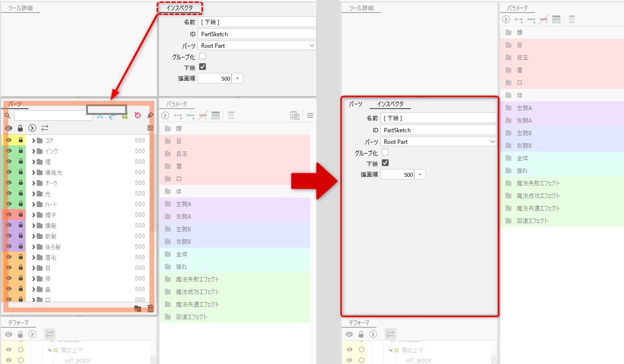
Task: Click the search magnifier icon in Parts panel
Action: pyautogui.click(x=7, y=116)
